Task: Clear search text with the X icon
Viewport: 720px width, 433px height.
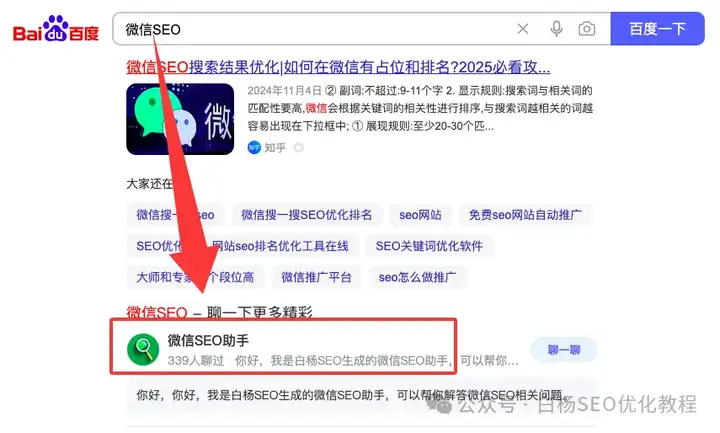Action: [x=523, y=29]
